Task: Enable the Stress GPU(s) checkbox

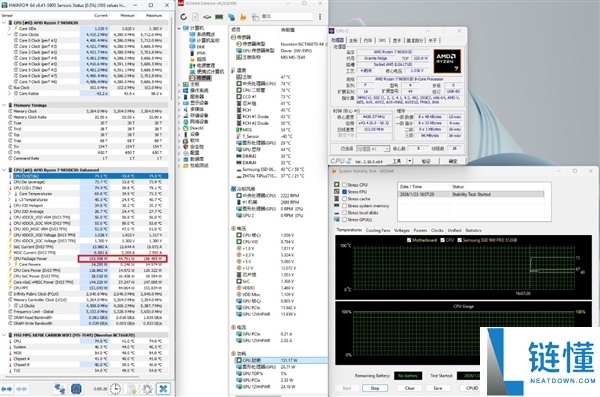Action: (344, 219)
